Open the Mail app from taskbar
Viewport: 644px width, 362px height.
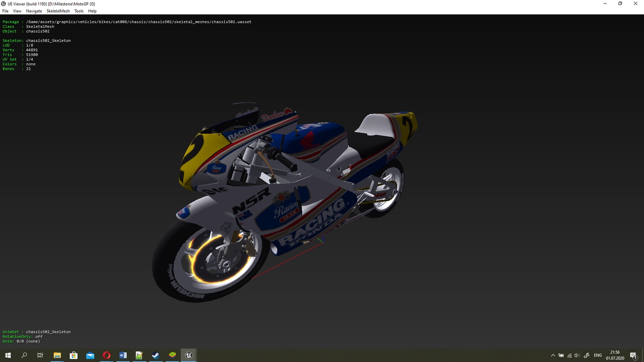(x=90, y=355)
